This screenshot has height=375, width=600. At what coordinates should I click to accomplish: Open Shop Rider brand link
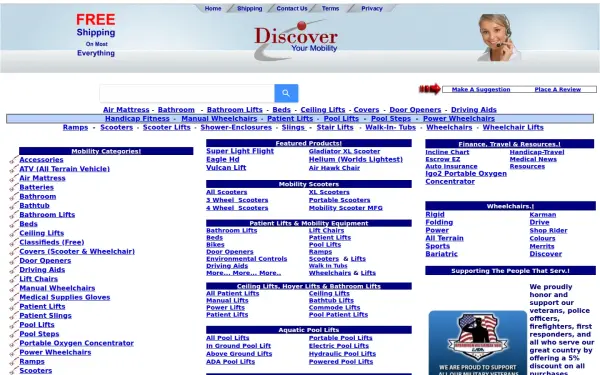pyautogui.click(x=548, y=230)
